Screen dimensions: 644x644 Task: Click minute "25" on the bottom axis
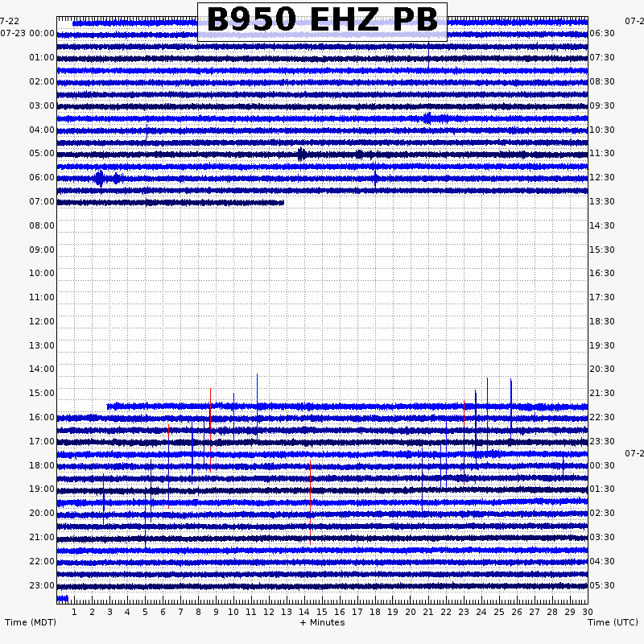(499, 613)
